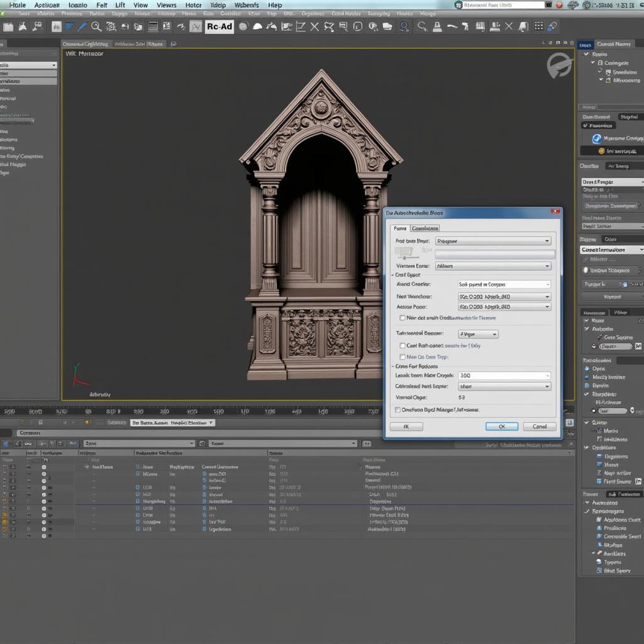Open the folder icon at toolbar's far left

(8, 27)
